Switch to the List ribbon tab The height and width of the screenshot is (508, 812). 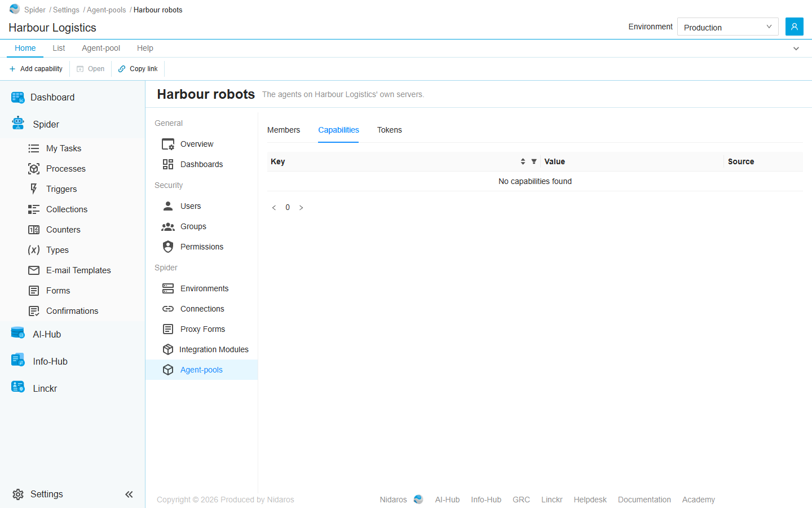pyautogui.click(x=59, y=48)
